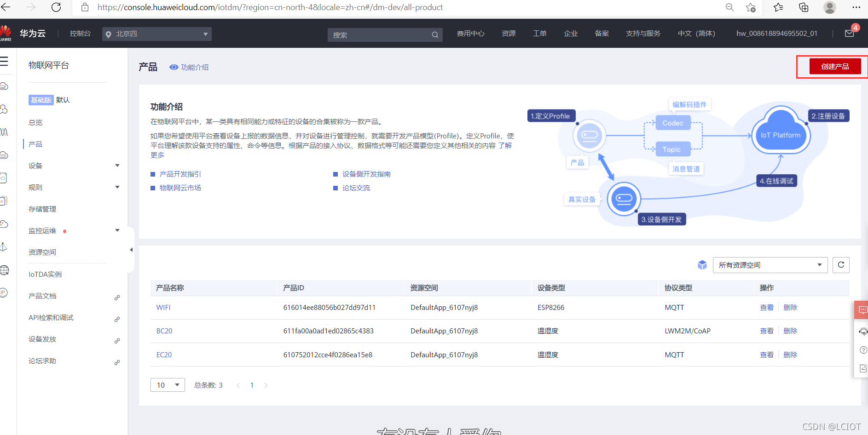
Task: Toggle the hamburger service menu
Action: 4,61
